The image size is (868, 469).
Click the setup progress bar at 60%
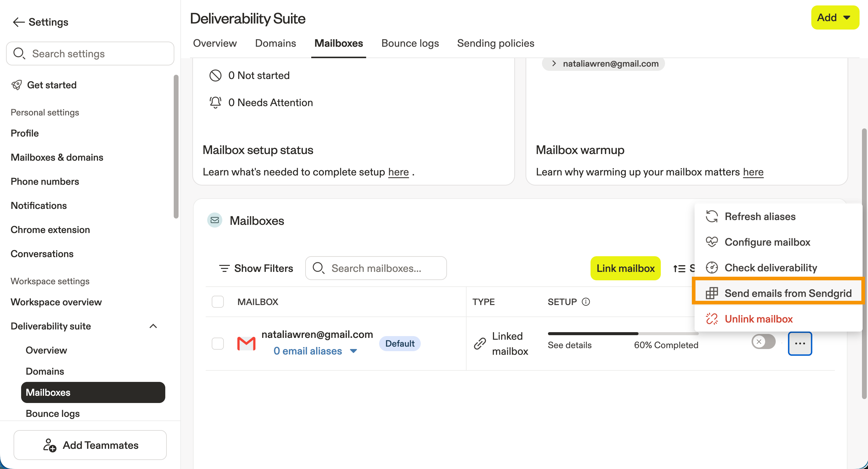click(x=623, y=334)
